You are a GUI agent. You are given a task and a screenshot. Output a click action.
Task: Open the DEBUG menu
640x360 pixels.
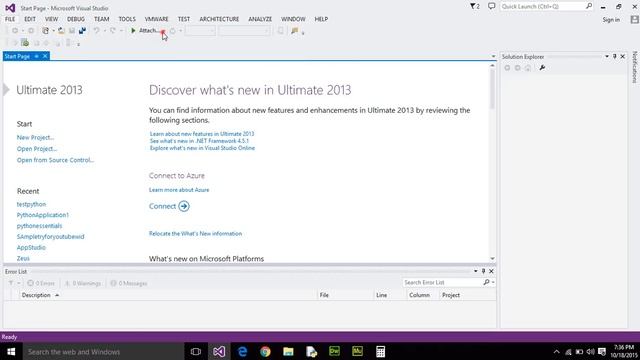click(x=76, y=19)
